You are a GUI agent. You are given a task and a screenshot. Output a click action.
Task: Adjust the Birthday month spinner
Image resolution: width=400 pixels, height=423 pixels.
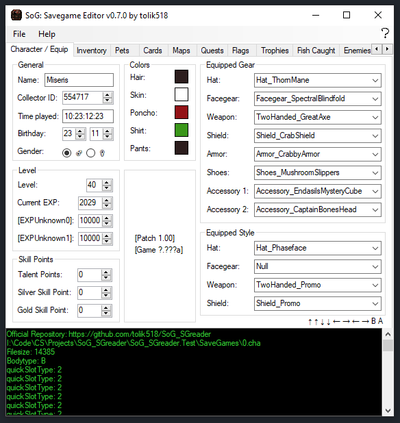(x=107, y=134)
